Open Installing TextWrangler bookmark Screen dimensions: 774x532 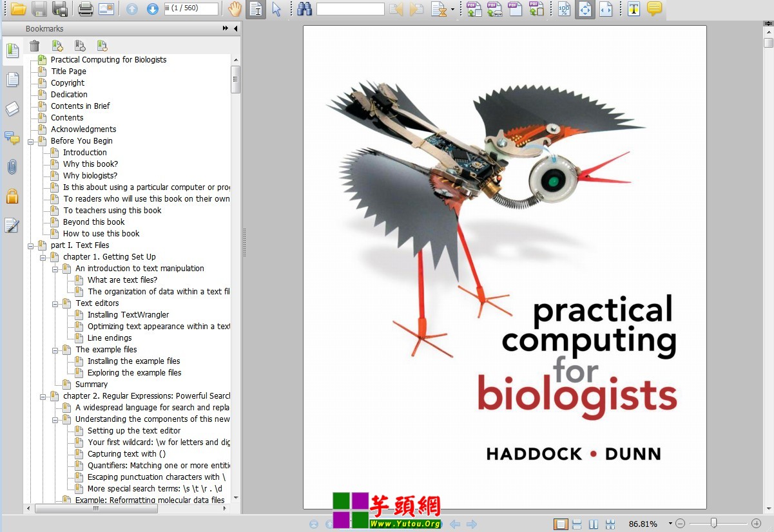click(x=128, y=315)
